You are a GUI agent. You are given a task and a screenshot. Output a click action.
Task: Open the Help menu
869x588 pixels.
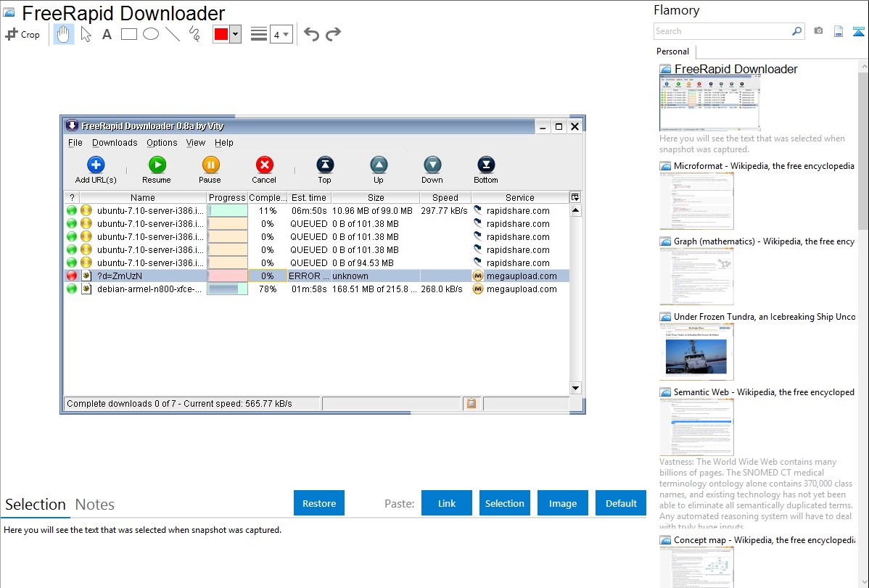pyautogui.click(x=224, y=142)
